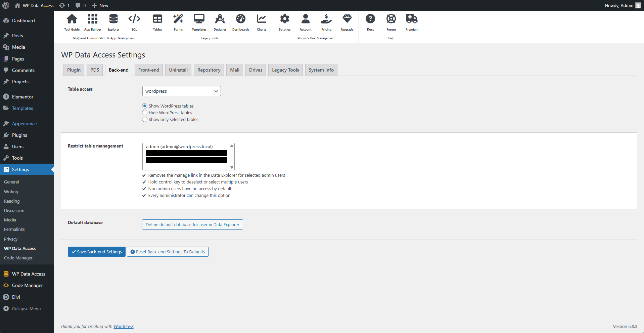Open the Table access database dropdown
Image resolution: width=644 pixels, height=333 pixels.
[x=181, y=91]
